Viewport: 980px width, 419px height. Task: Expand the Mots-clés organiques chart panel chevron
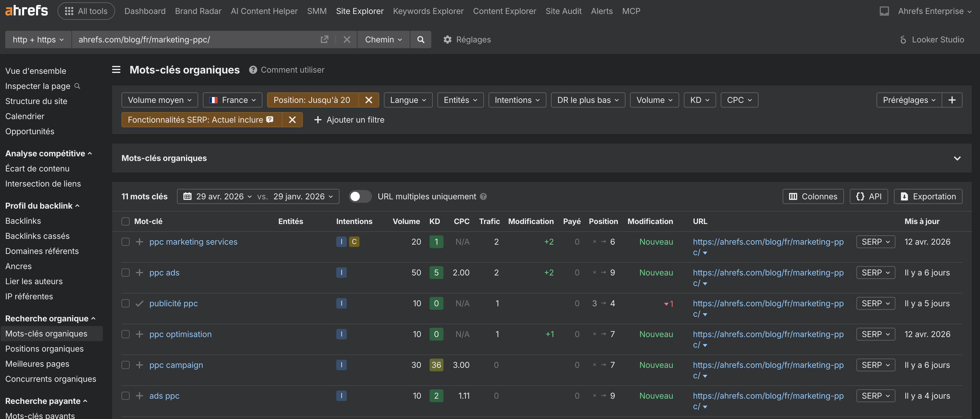tap(957, 159)
